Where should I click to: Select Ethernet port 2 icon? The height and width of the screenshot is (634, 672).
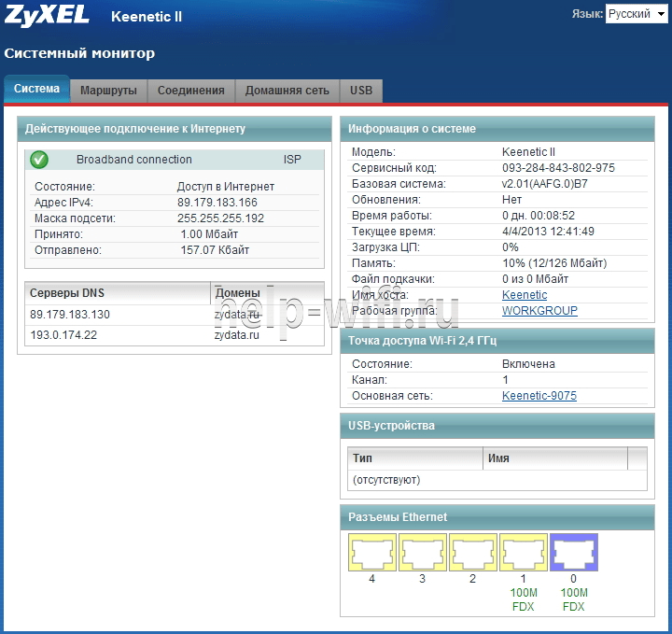472,552
